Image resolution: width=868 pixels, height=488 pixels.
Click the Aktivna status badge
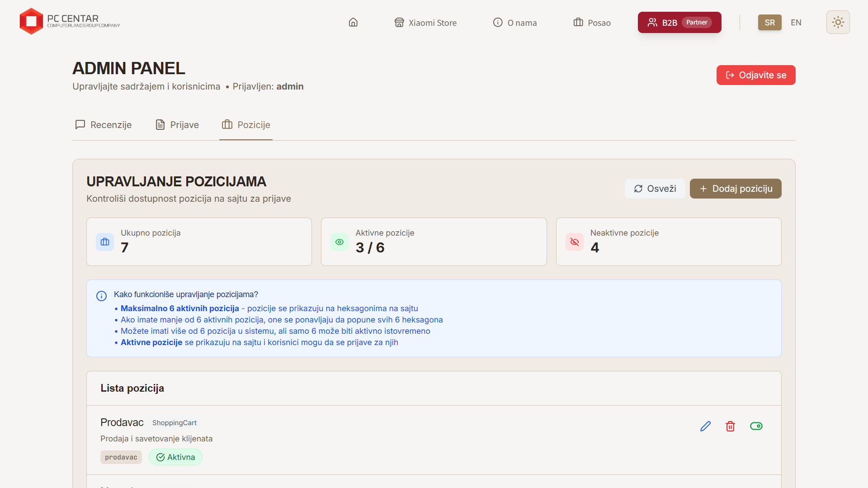coord(175,457)
